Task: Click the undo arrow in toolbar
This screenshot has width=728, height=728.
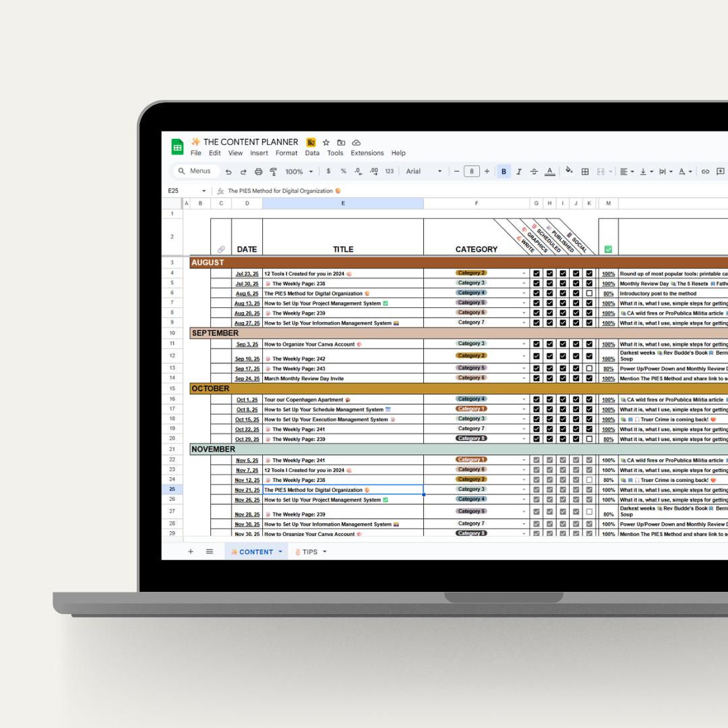Action: [229, 172]
